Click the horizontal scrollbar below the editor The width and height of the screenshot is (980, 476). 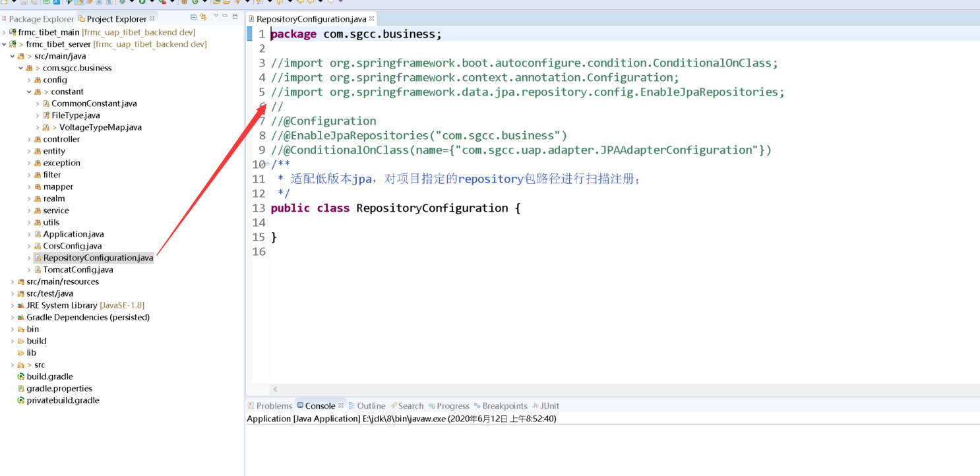click(594, 389)
